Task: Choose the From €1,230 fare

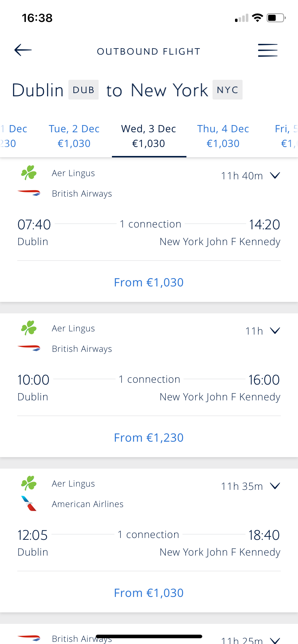Action: [x=149, y=437]
